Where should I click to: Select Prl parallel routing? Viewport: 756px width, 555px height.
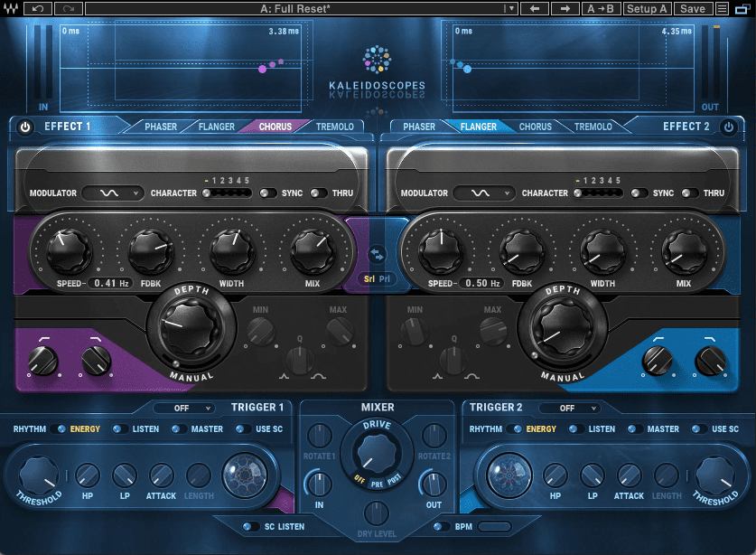point(384,279)
